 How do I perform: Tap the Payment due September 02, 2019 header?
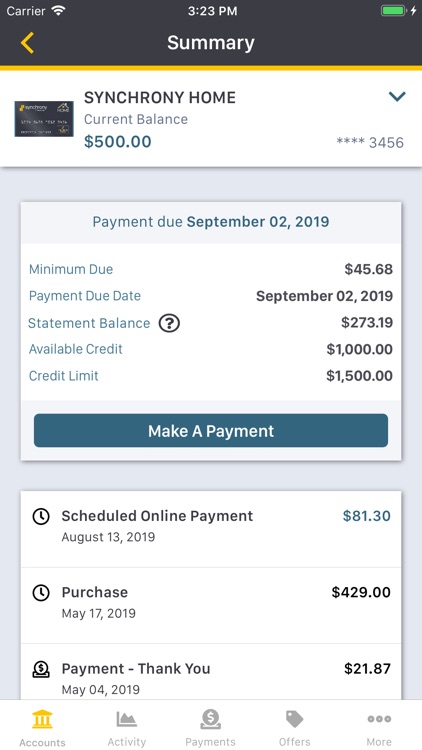[211, 222]
